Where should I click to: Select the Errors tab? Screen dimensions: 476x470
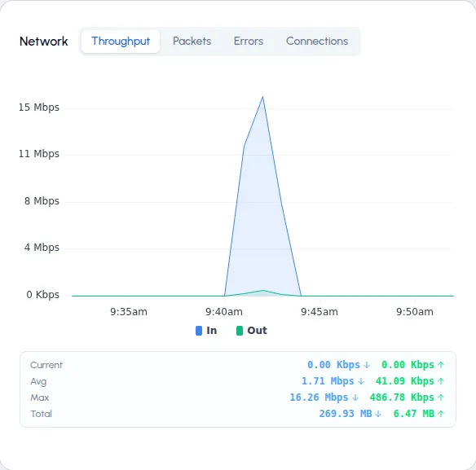[x=249, y=42]
